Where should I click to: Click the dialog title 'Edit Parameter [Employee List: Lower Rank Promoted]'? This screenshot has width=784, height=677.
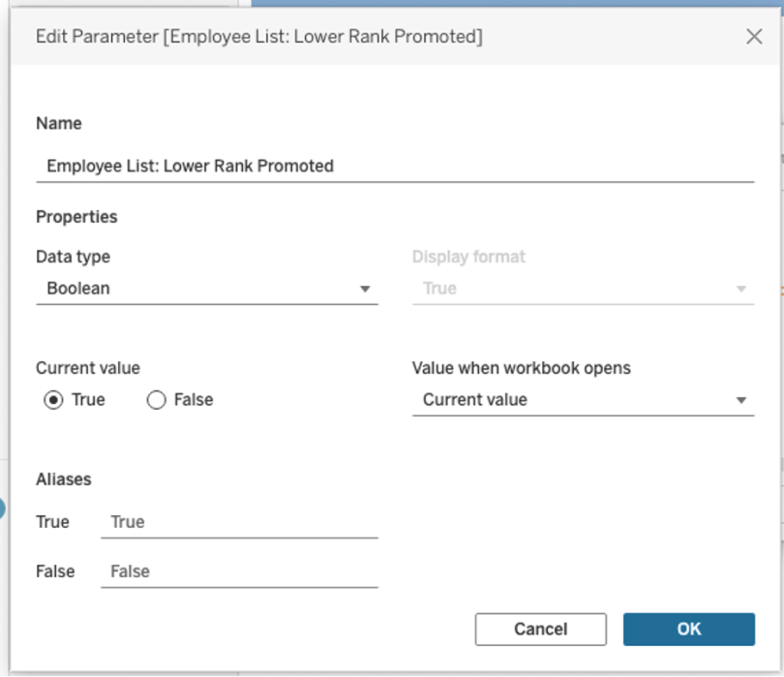click(x=259, y=37)
